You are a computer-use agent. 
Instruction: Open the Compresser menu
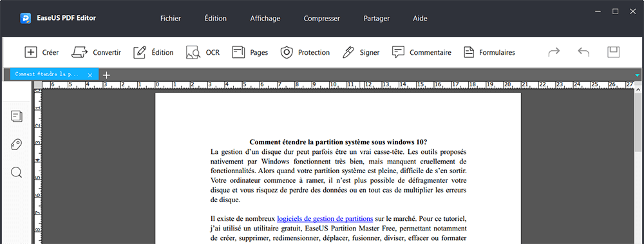coord(321,18)
